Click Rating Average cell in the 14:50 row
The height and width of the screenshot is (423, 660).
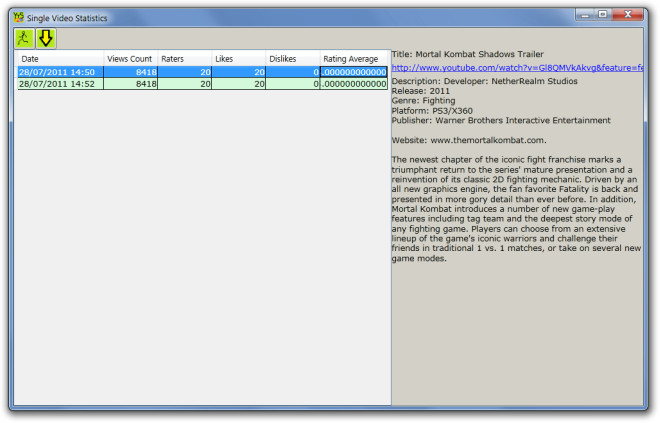pos(354,72)
